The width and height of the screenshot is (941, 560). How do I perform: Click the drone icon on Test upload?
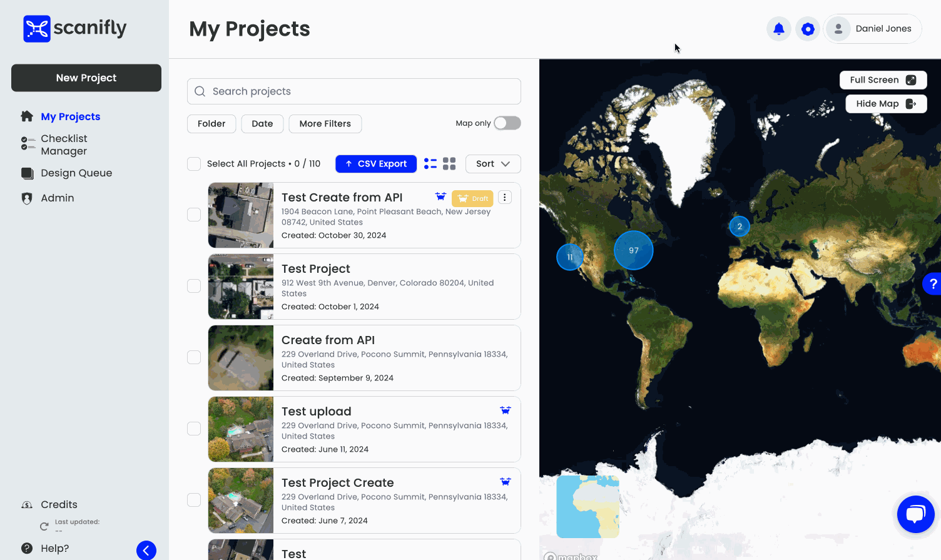click(x=505, y=410)
